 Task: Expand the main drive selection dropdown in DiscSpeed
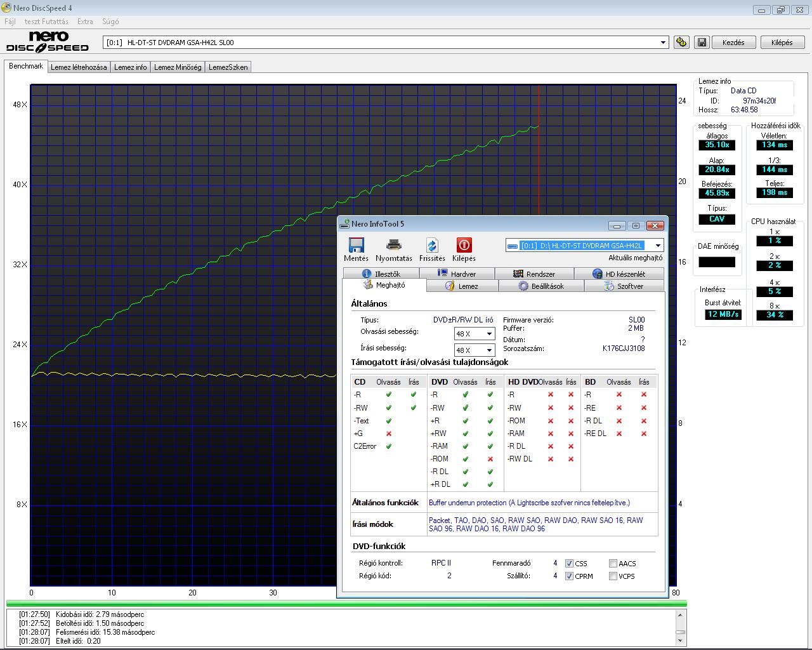coord(664,43)
